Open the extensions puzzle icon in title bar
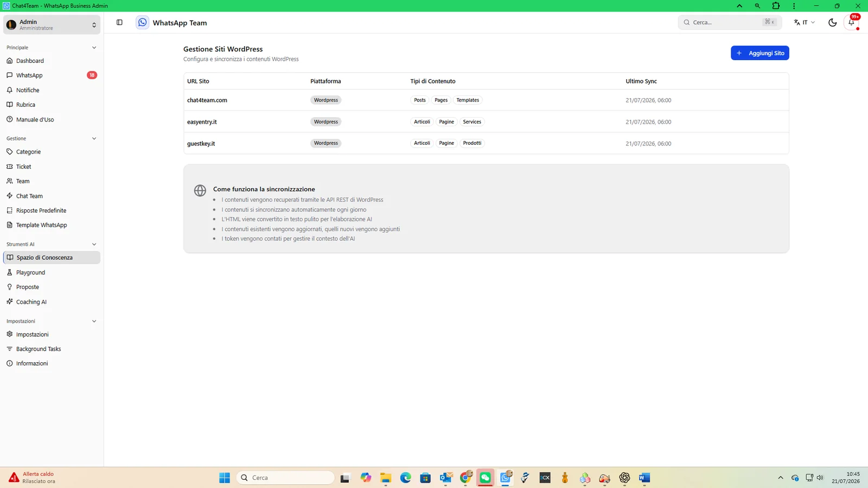This screenshot has height=488, width=868. 776,6
